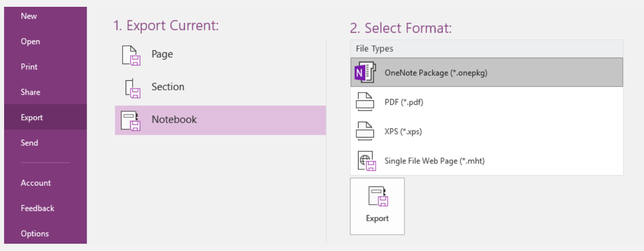The image size is (644, 251).
Task: Click the Single File Web Page icon
Action: tap(367, 161)
